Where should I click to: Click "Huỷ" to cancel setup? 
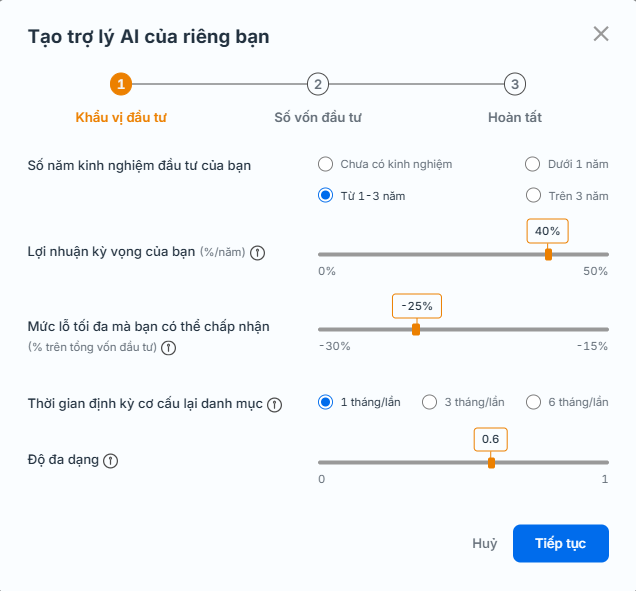pyautogui.click(x=485, y=544)
